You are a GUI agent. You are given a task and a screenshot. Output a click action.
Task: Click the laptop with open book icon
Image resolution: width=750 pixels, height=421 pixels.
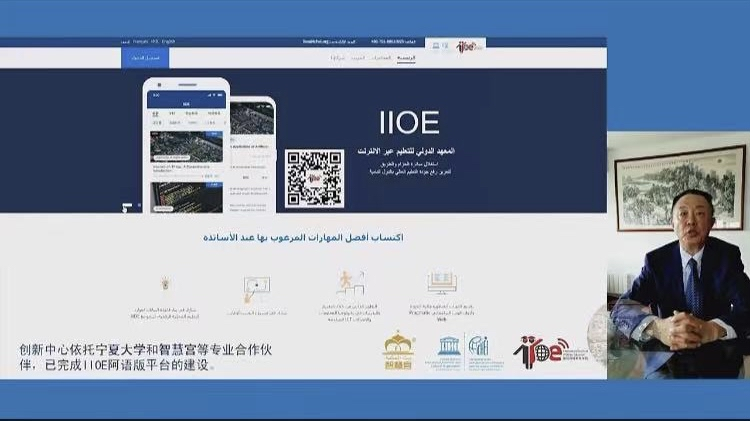point(441,282)
